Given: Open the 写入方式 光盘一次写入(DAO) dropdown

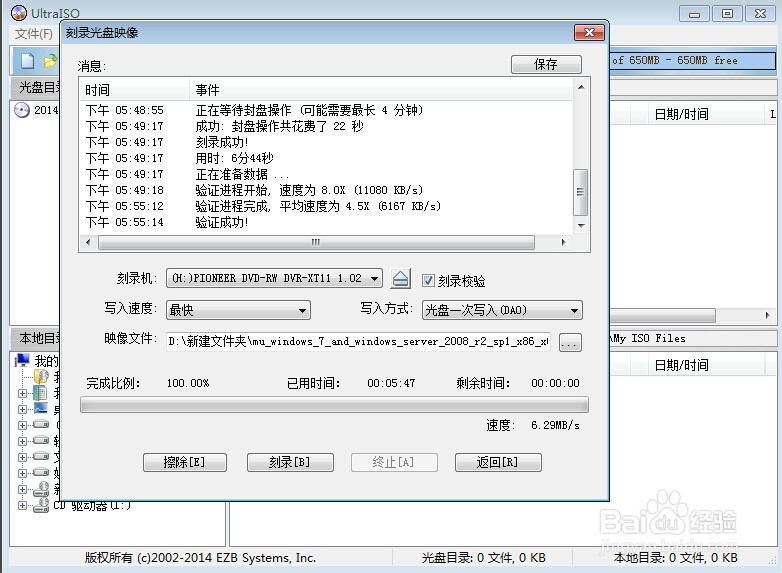Looking at the screenshot, I should (502, 310).
